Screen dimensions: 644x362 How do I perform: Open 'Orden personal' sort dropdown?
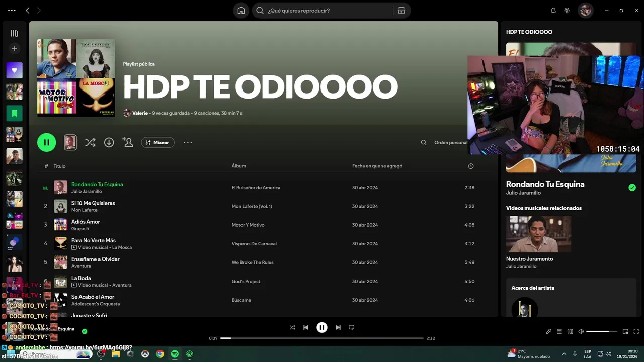point(451,142)
